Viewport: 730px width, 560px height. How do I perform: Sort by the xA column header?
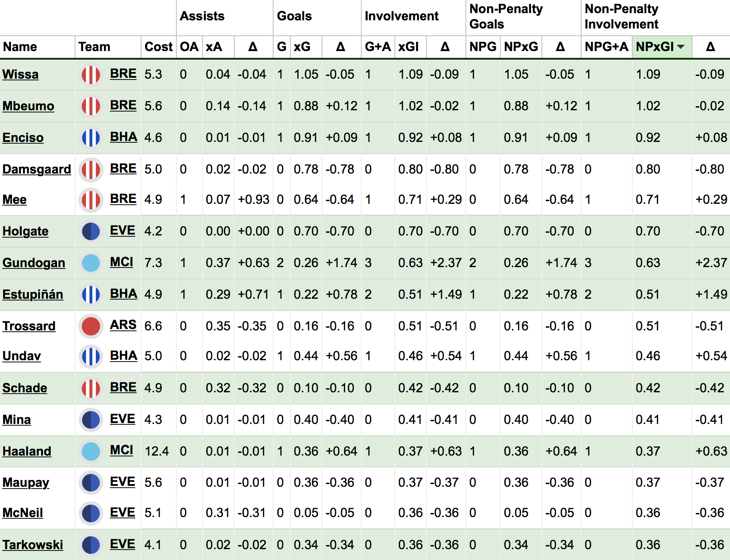click(214, 47)
